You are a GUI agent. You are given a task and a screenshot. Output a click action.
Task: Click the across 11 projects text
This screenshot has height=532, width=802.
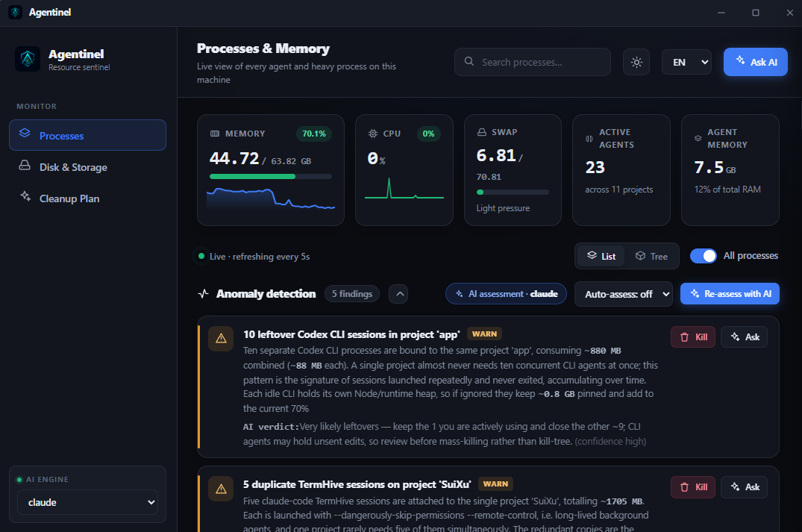[x=619, y=190]
